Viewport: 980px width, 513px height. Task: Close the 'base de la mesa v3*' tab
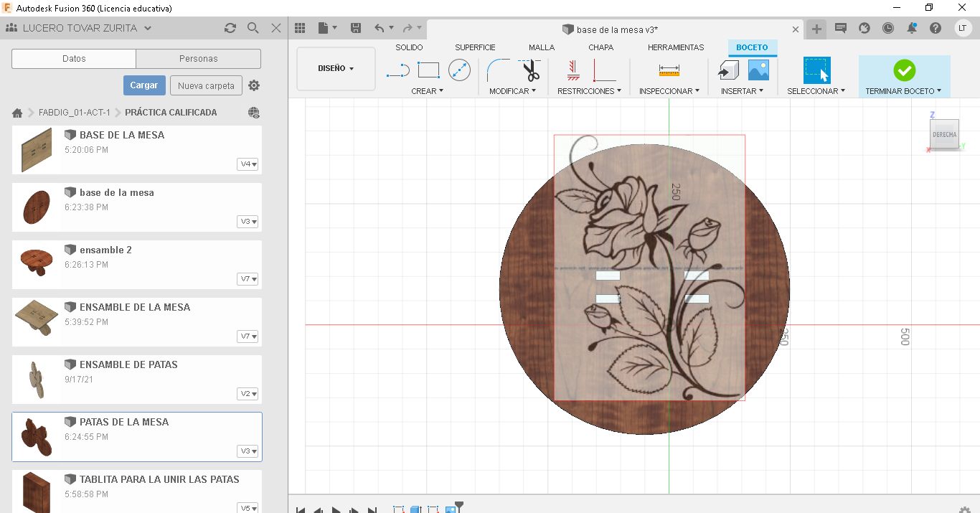[x=795, y=29]
